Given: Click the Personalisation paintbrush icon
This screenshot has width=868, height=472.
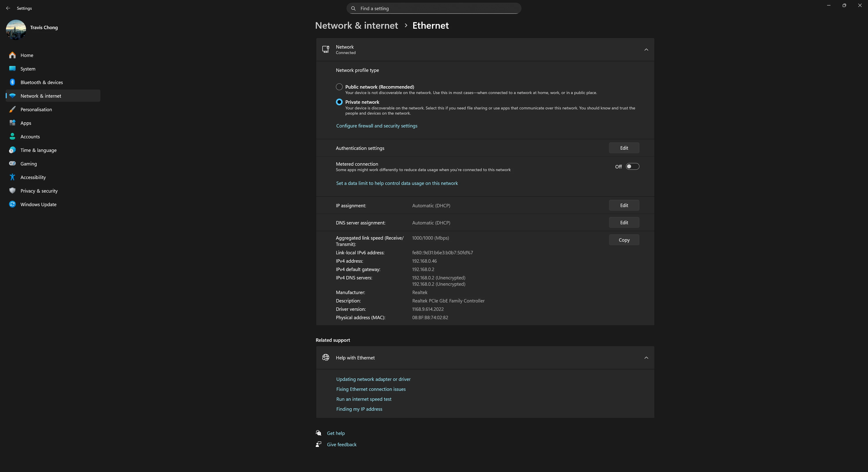Looking at the screenshot, I should pyautogui.click(x=12, y=109).
